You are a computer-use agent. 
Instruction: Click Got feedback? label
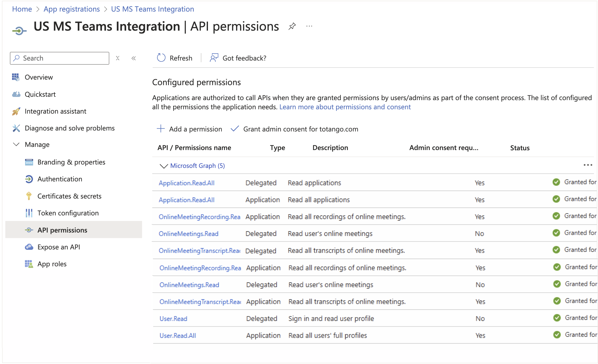coord(244,58)
